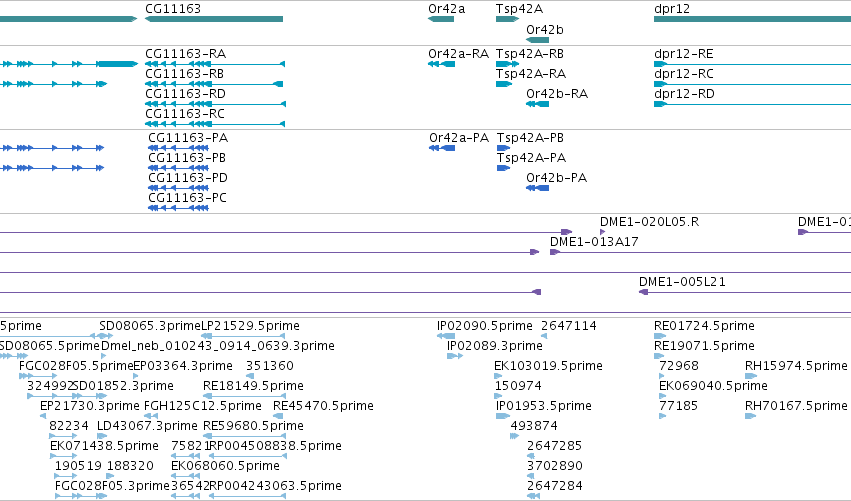The height and width of the screenshot is (501, 851).
Task: Select transcript dpr12-RC
Action: (x=683, y=74)
